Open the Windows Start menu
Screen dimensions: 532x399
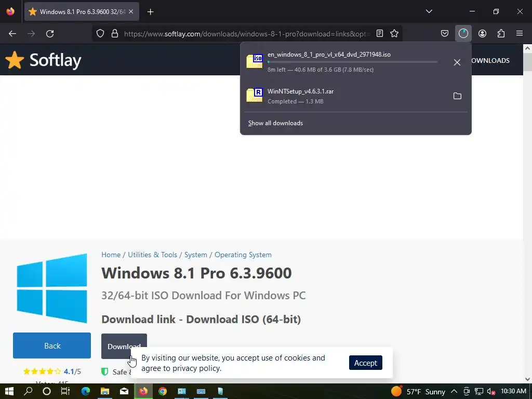[x=9, y=391]
